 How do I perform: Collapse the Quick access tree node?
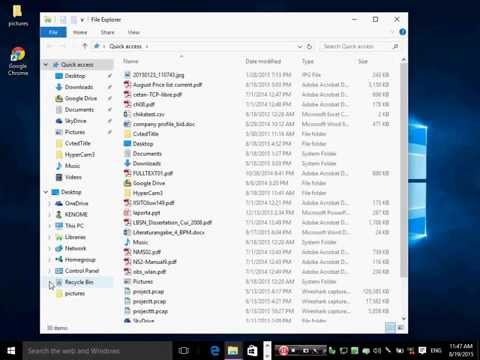(x=46, y=65)
